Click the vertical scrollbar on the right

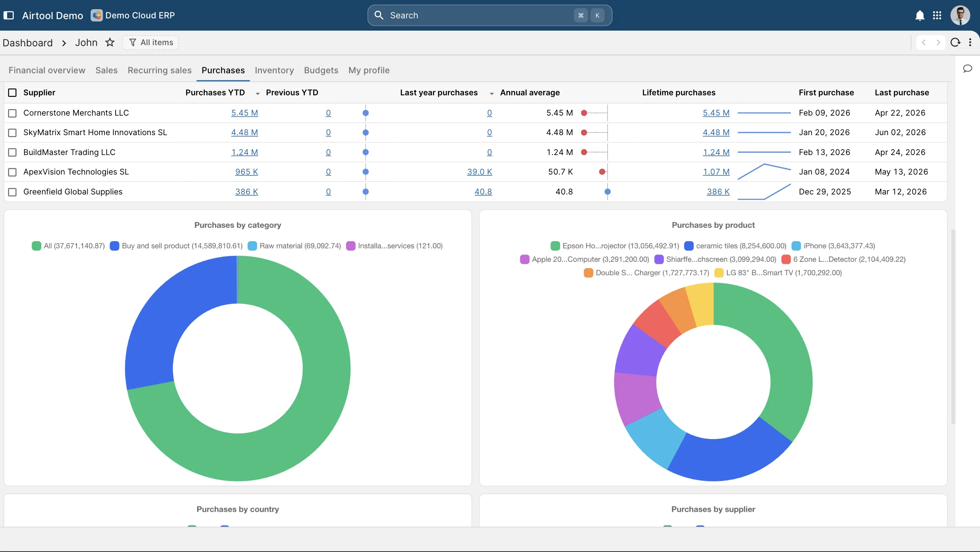(x=953, y=326)
